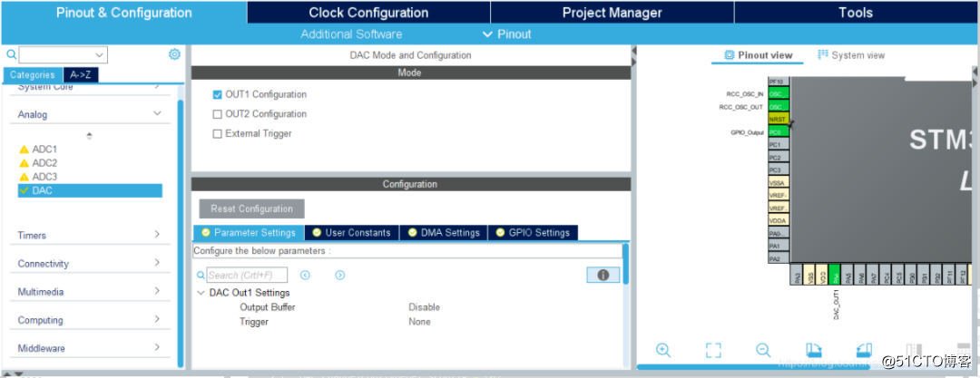Viewport: 980px width, 378px height.
Task: Select the PC1 pin on chip
Action: pos(779,145)
